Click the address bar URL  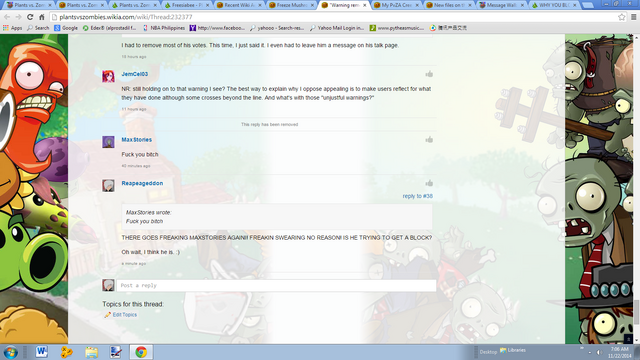click(x=126, y=17)
